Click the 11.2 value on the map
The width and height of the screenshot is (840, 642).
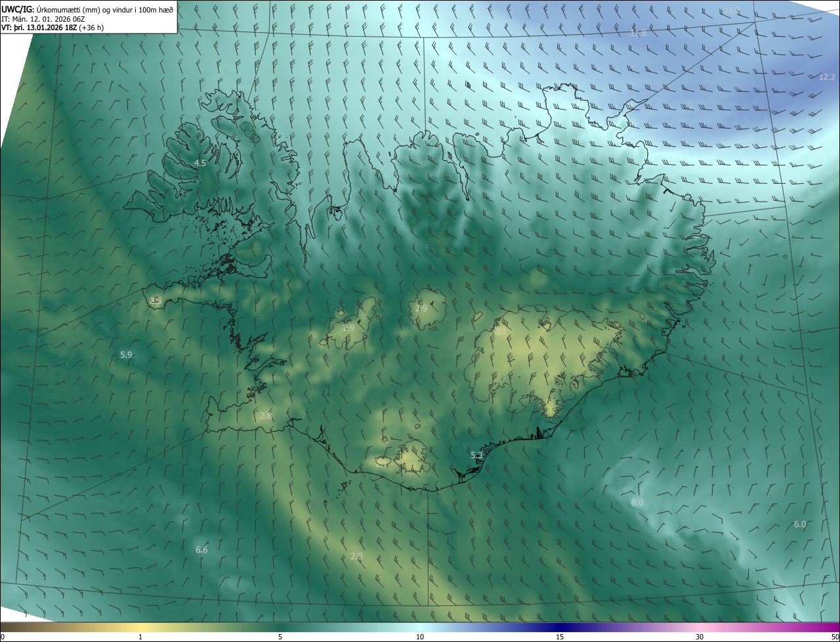tap(732, 11)
